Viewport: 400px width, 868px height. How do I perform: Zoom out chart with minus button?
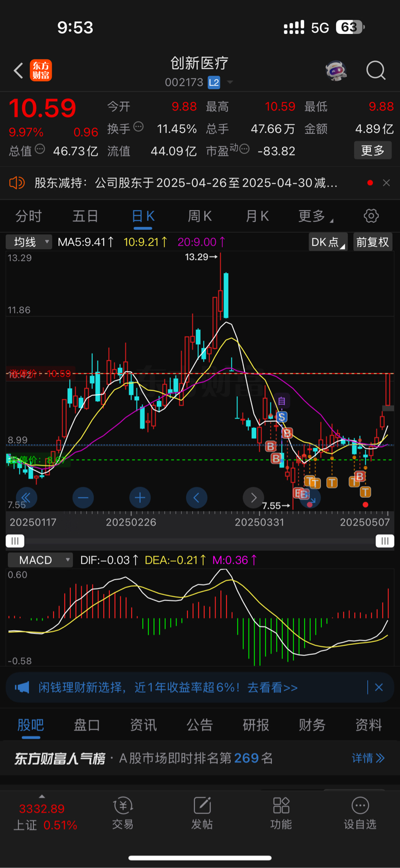pos(83,498)
